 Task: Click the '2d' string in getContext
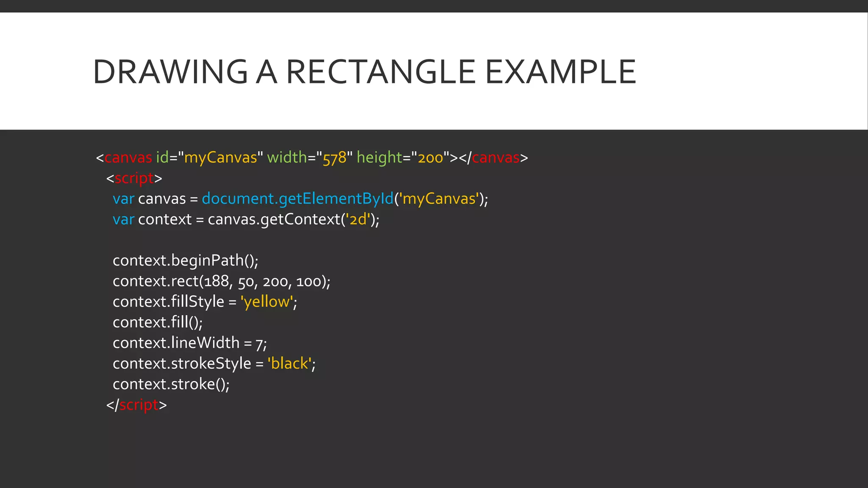coord(358,219)
